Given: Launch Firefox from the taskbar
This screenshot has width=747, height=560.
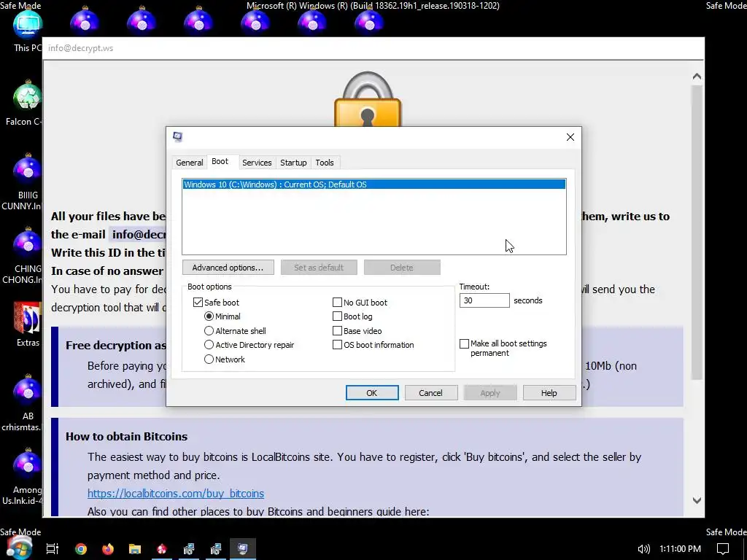Looking at the screenshot, I should (108, 548).
